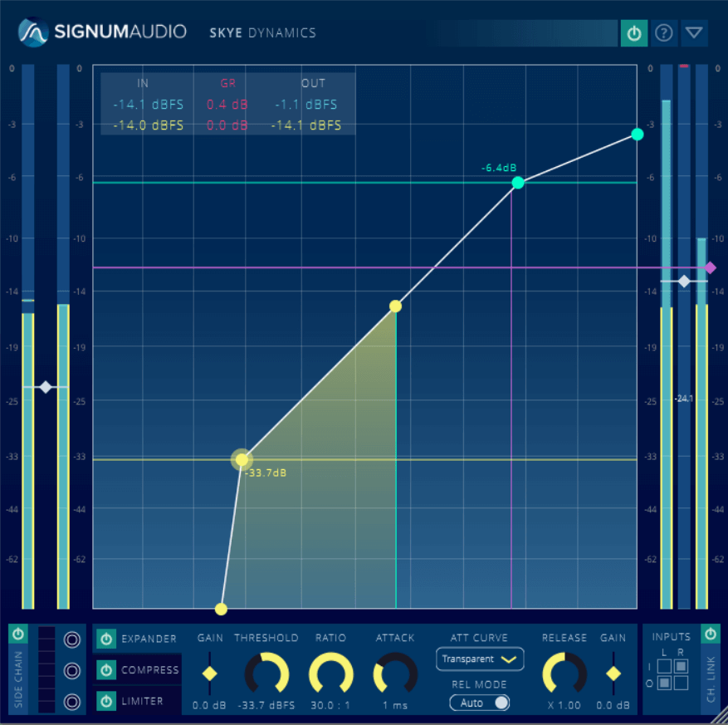Switch the REL MODE from Auto

(x=480, y=702)
